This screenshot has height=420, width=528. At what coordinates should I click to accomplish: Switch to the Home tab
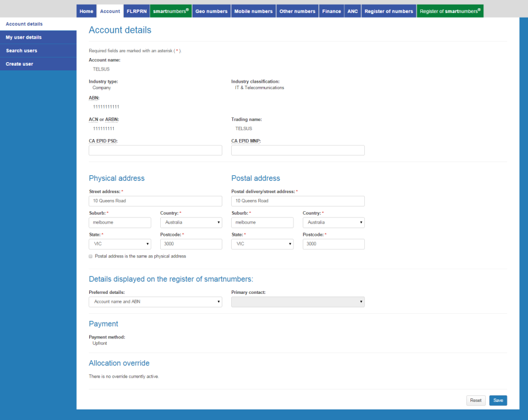86,11
